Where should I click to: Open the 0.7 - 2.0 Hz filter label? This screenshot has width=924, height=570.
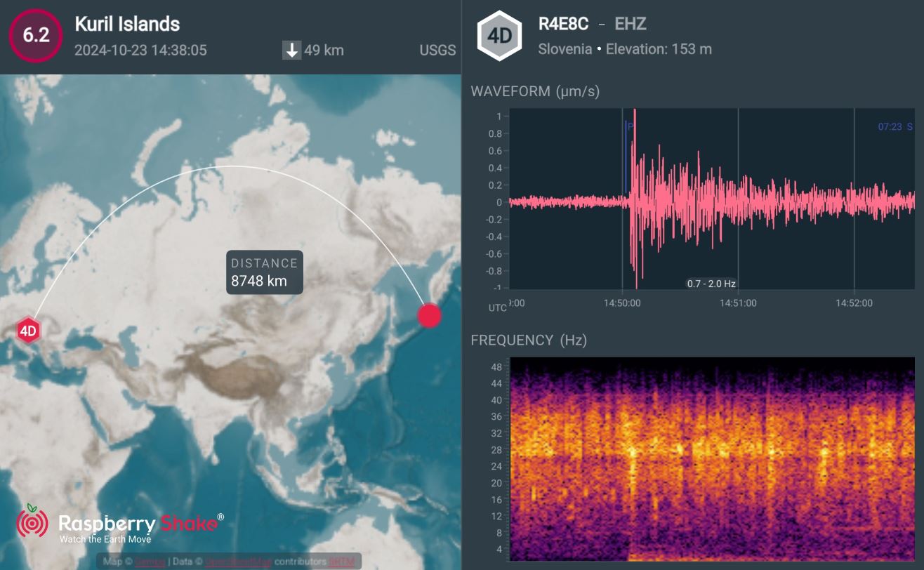click(x=711, y=284)
